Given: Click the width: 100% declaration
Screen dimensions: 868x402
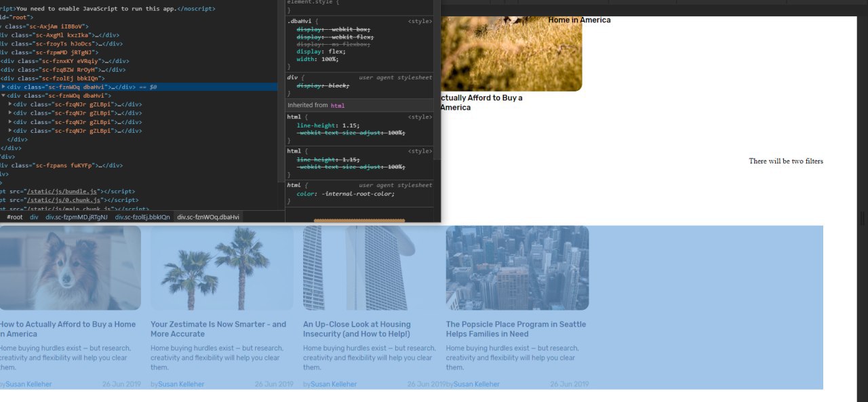Looking at the screenshot, I should [317, 59].
